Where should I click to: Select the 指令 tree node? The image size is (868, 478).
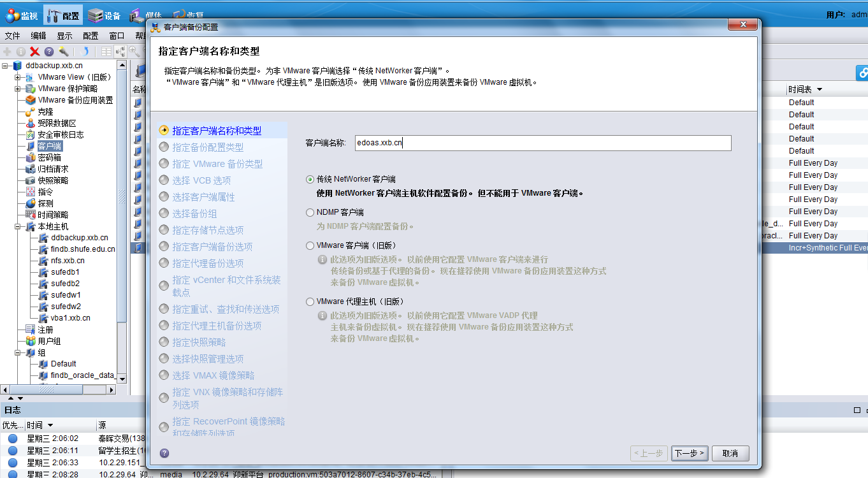[x=45, y=192]
